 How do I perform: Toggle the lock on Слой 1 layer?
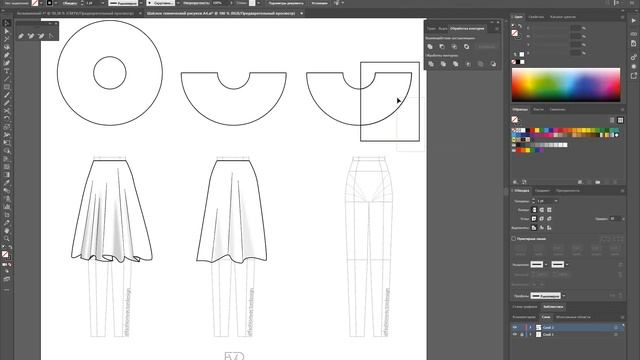click(522, 334)
